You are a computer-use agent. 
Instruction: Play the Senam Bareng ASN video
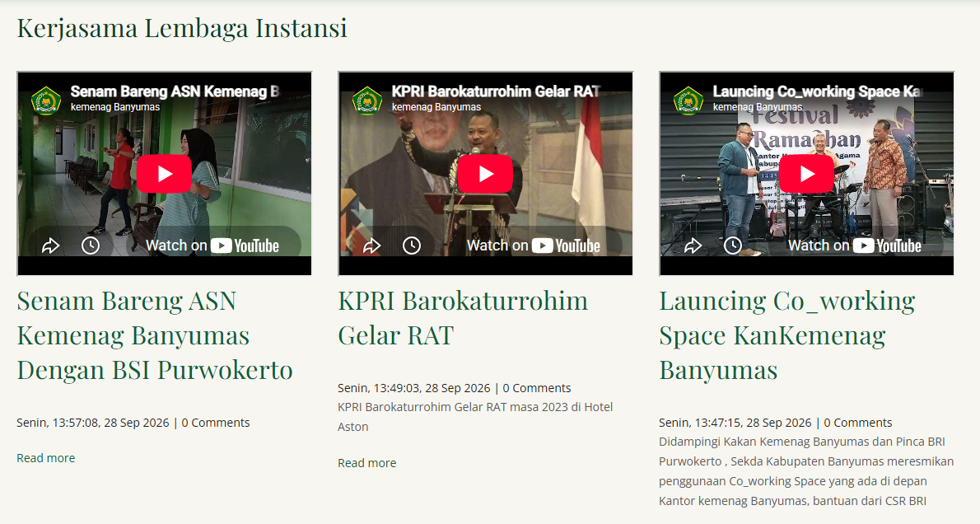pyautogui.click(x=165, y=174)
